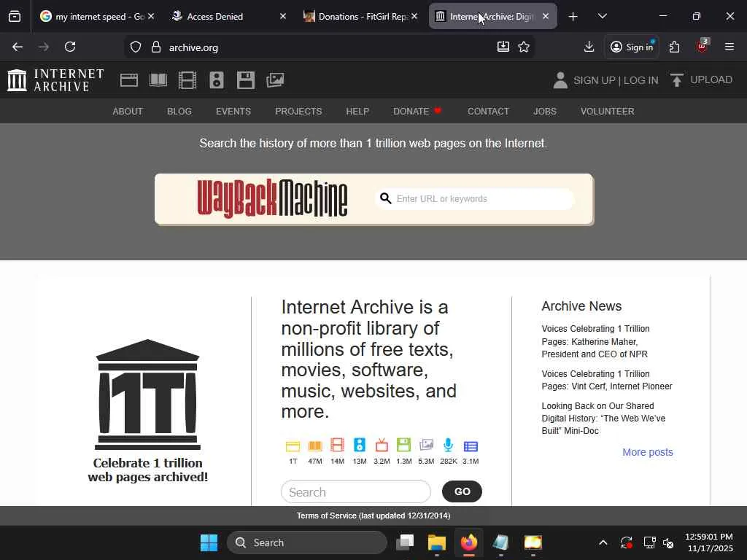This screenshot has width=747, height=560.
Task: Open the ABOUT menu item
Action: pos(128,111)
